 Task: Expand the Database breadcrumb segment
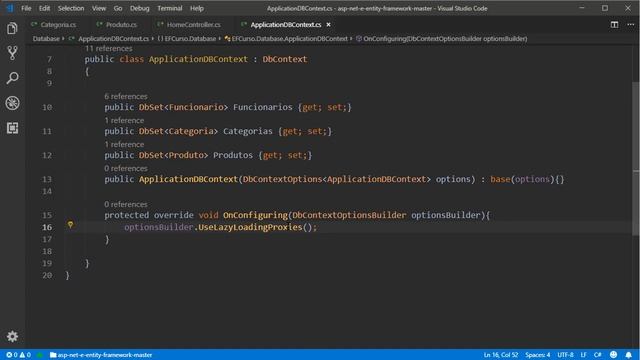pos(46,39)
